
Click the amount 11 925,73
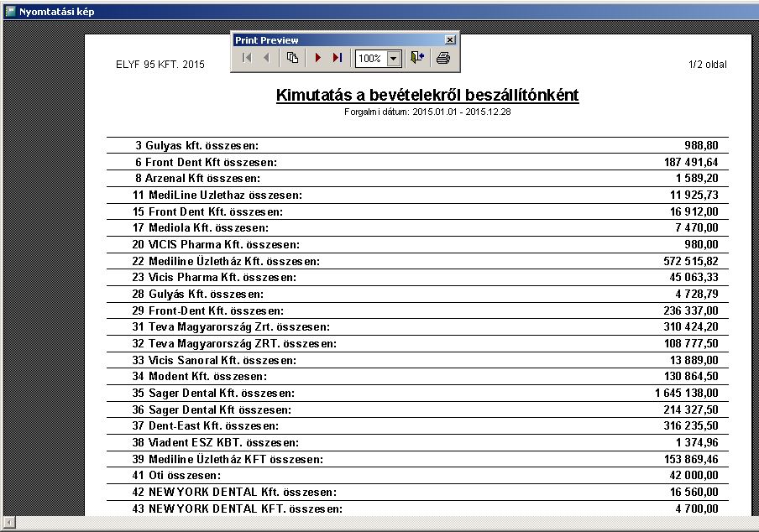click(x=694, y=195)
